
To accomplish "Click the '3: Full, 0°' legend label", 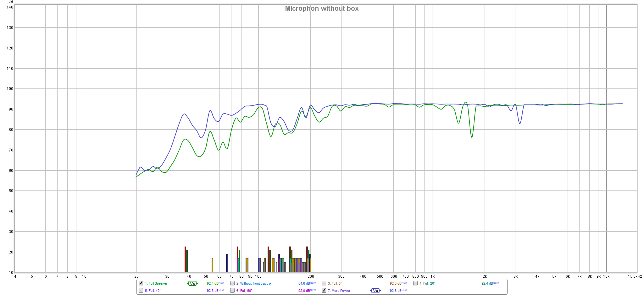I will pyautogui.click(x=335, y=283).
